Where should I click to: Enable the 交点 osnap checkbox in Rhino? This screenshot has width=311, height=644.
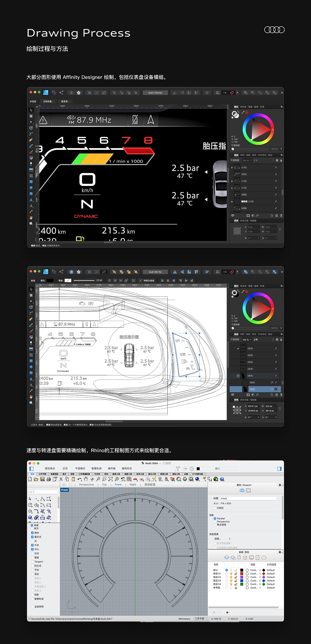click(32, 553)
